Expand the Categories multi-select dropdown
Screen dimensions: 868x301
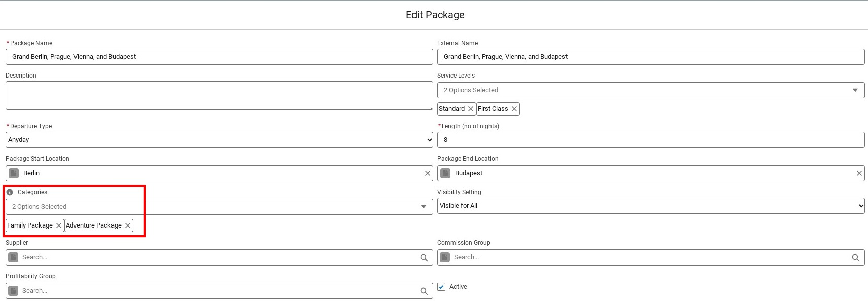click(219, 207)
